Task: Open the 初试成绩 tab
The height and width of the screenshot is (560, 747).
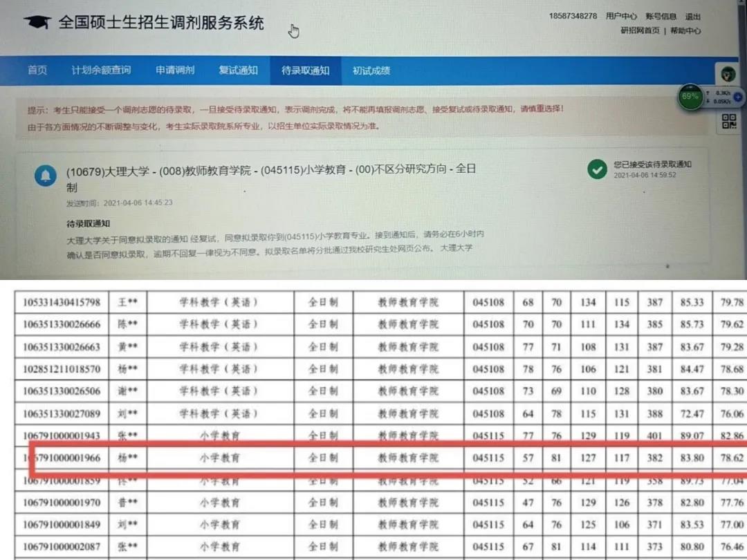Action: (371, 71)
